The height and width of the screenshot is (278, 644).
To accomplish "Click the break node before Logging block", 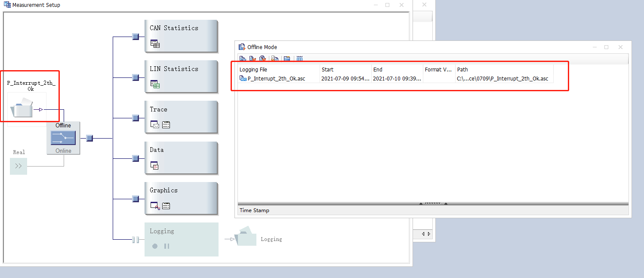I will click(136, 240).
